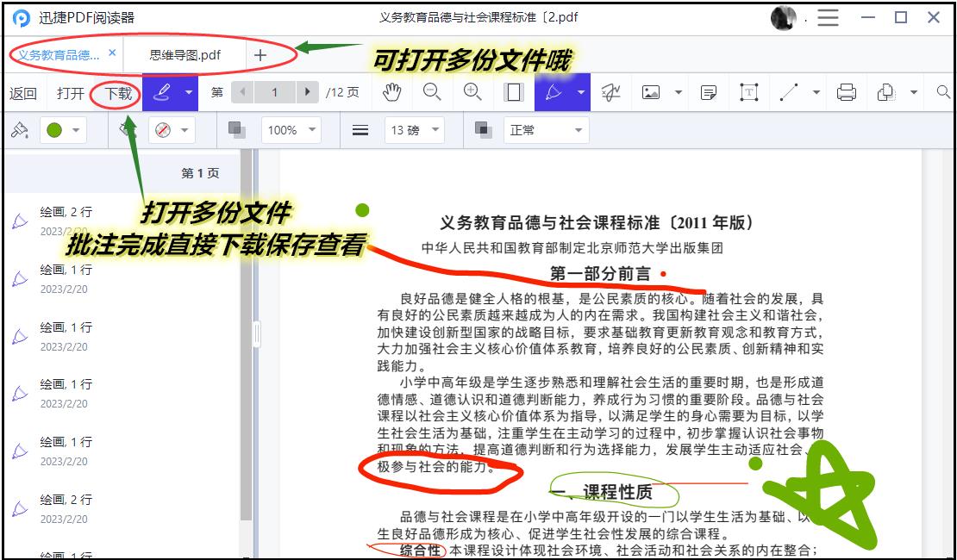Click the opacity squares icon
This screenshot has width=957, height=560.
coord(237,129)
